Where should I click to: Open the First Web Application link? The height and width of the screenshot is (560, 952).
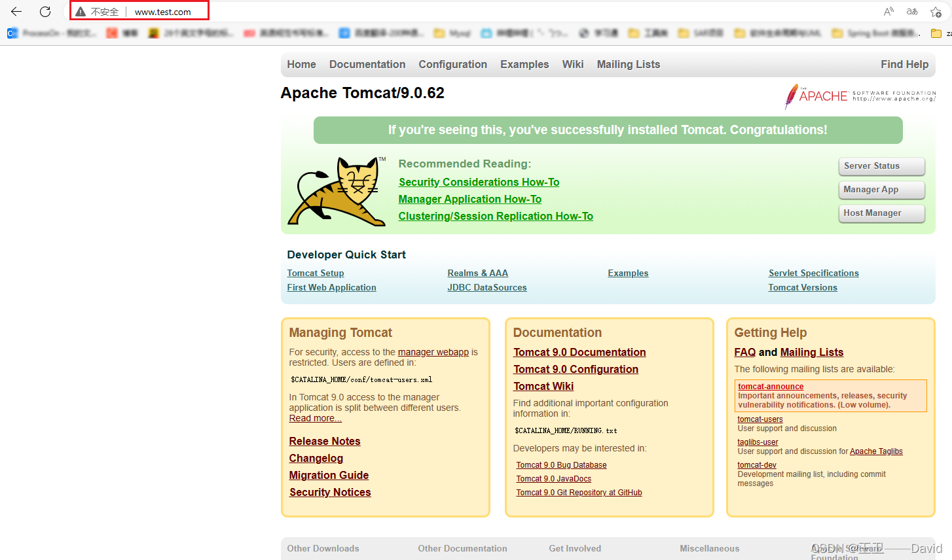click(x=331, y=287)
